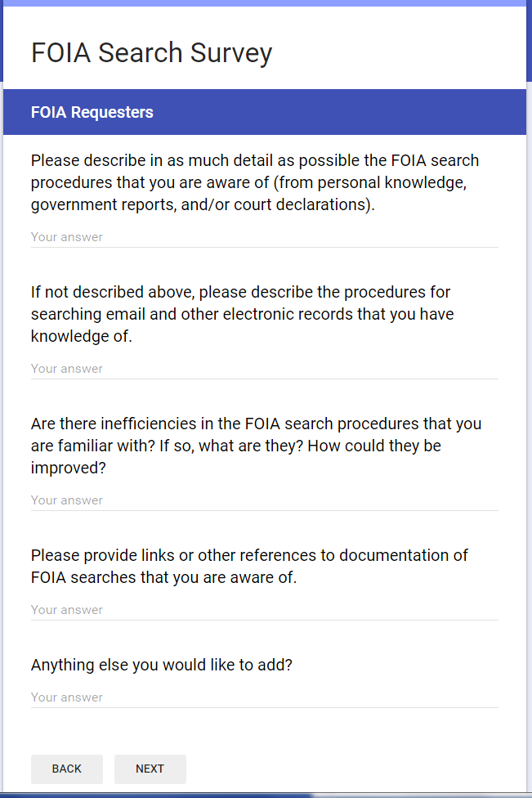Click the "Are there inefficiencies" question text
Image resolution: width=532 pixels, height=798 pixels.
256,446
